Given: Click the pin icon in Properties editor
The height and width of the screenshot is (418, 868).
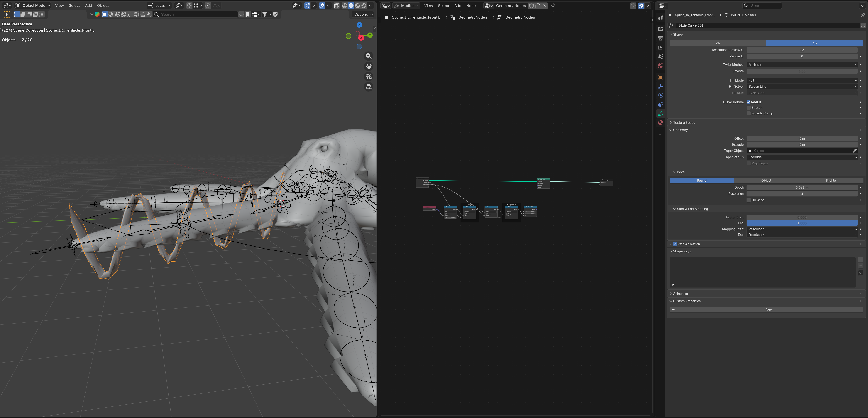Looking at the screenshot, I should [863, 15].
